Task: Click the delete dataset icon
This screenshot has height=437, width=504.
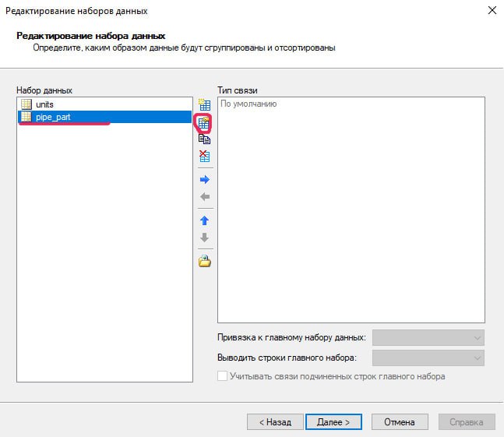Action: 205,157
